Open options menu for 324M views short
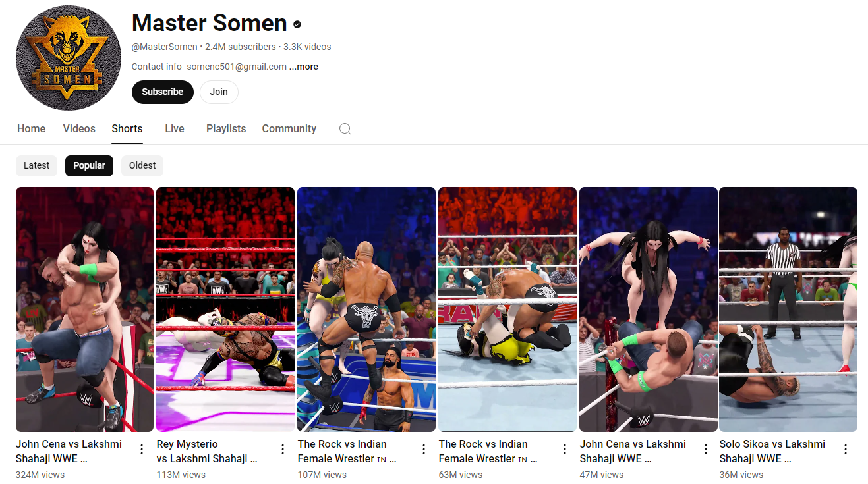 (142, 449)
